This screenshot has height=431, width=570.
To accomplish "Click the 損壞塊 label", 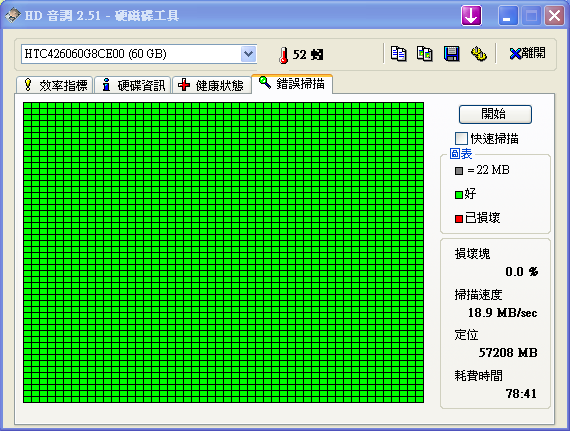I will pyautogui.click(x=472, y=254).
